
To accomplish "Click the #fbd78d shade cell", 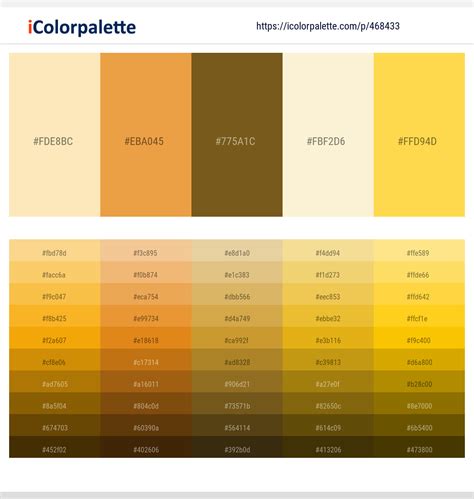I will (55, 251).
